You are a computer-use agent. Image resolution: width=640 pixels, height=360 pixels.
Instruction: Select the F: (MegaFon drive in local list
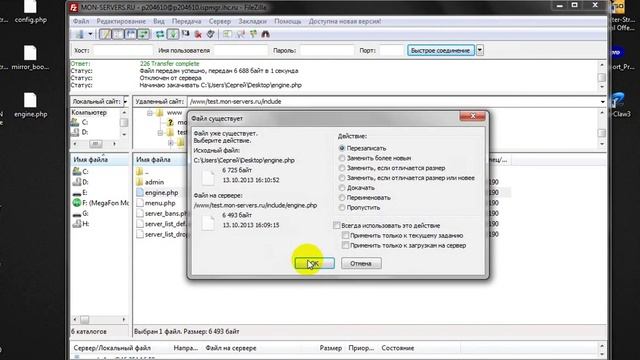(101, 203)
